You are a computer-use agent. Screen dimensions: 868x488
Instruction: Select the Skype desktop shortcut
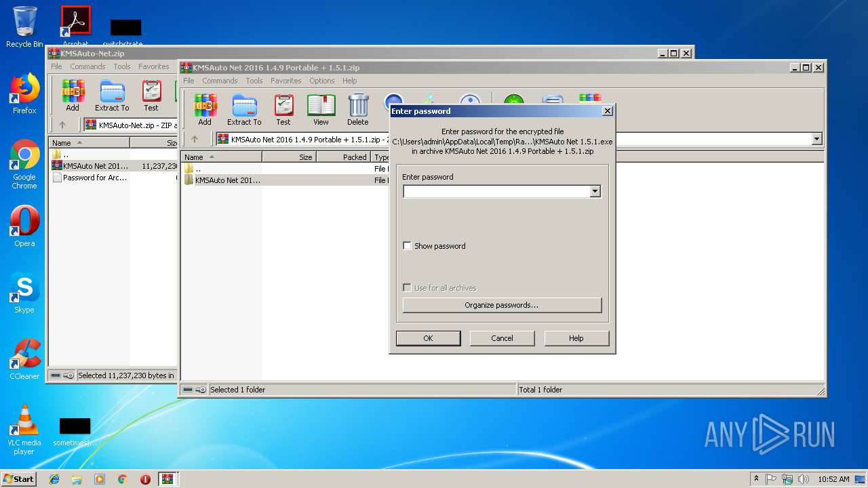[x=24, y=293]
